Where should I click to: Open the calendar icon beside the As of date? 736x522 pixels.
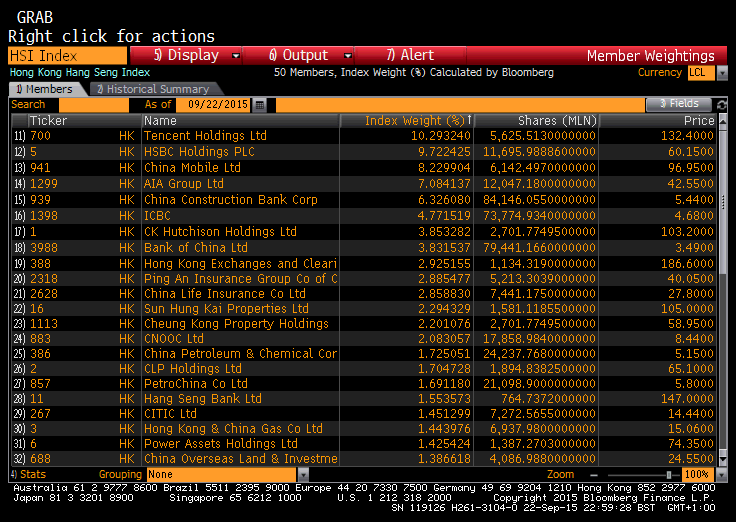pos(259,105)
